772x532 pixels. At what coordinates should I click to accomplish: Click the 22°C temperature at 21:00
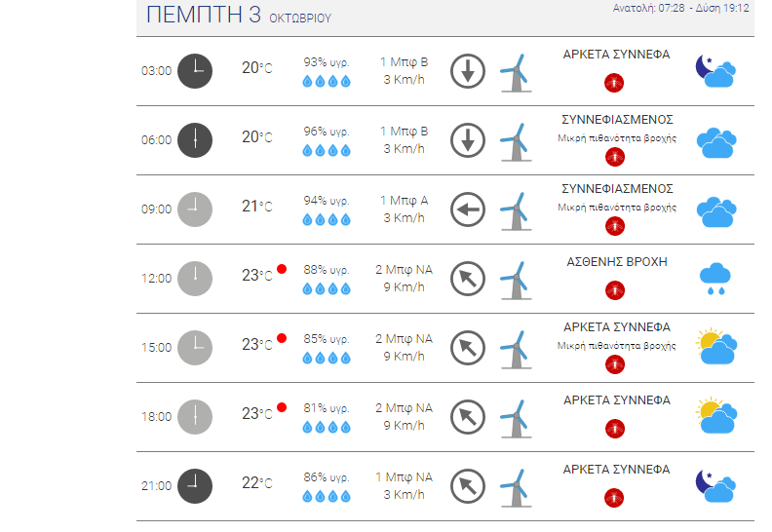257,482
